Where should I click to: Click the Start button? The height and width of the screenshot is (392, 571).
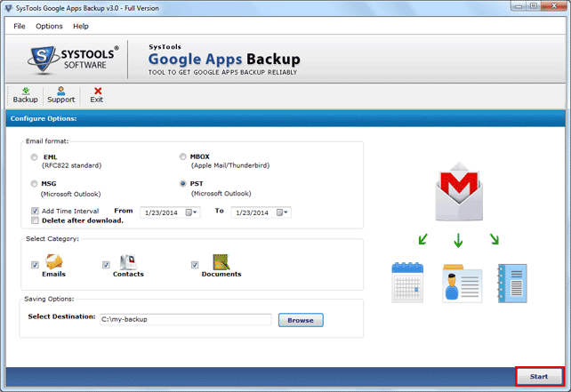(539, 377)
